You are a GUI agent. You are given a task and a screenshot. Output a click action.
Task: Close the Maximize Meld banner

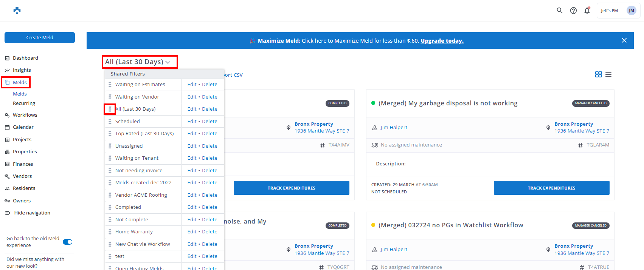tap(624, 40)
